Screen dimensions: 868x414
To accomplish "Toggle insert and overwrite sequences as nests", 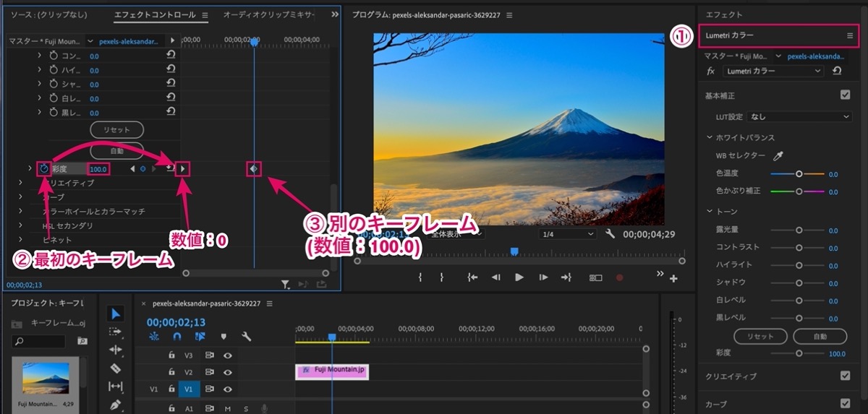I will click(153, 336).
